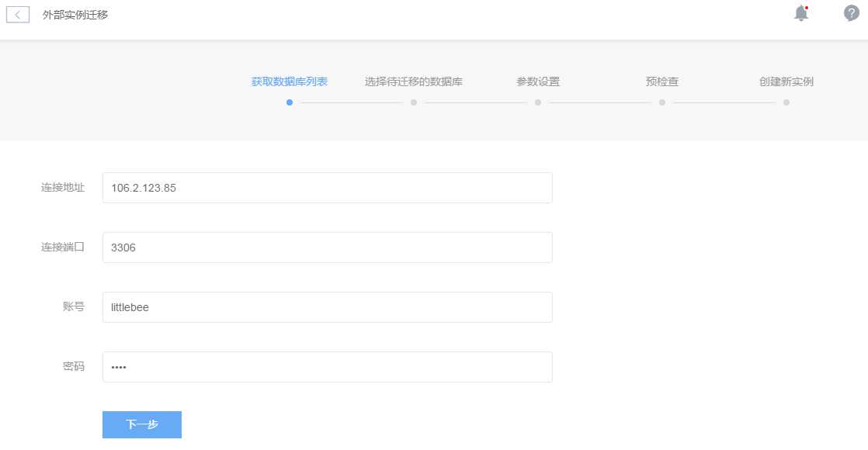This screenshot has height=450, width=868.
Task: Click the red notification dot on the bell
Action: tap(805, 8)
